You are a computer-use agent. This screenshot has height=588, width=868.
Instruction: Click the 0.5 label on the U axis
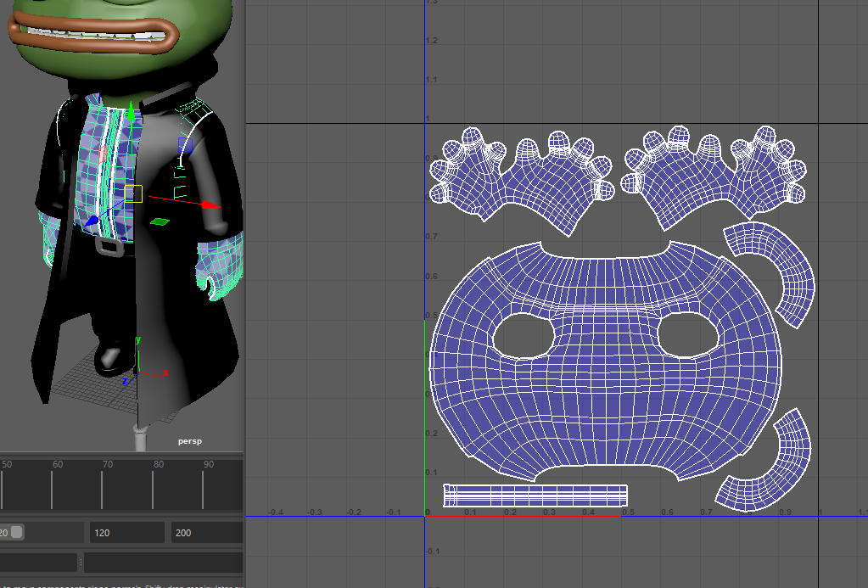(x=628, y=512)
